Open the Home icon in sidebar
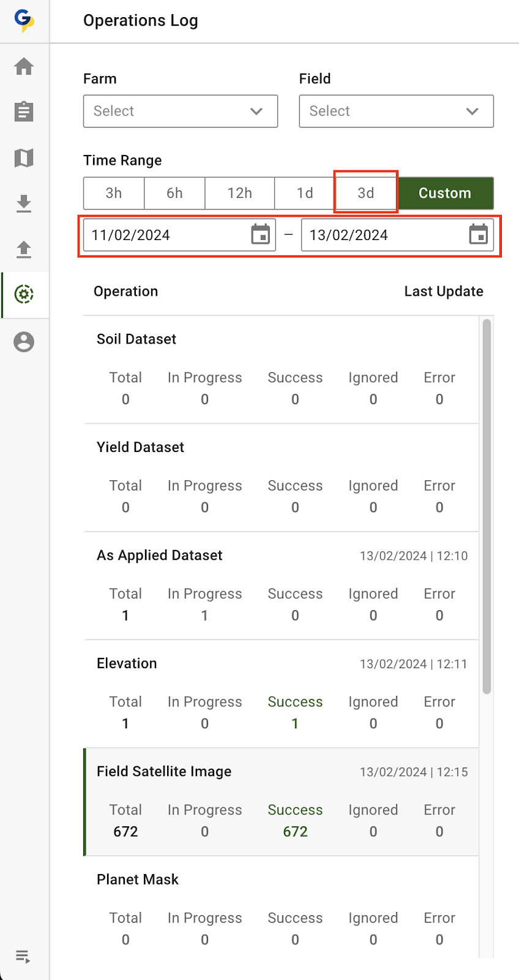The image size is (519, 980). [24, 66]
